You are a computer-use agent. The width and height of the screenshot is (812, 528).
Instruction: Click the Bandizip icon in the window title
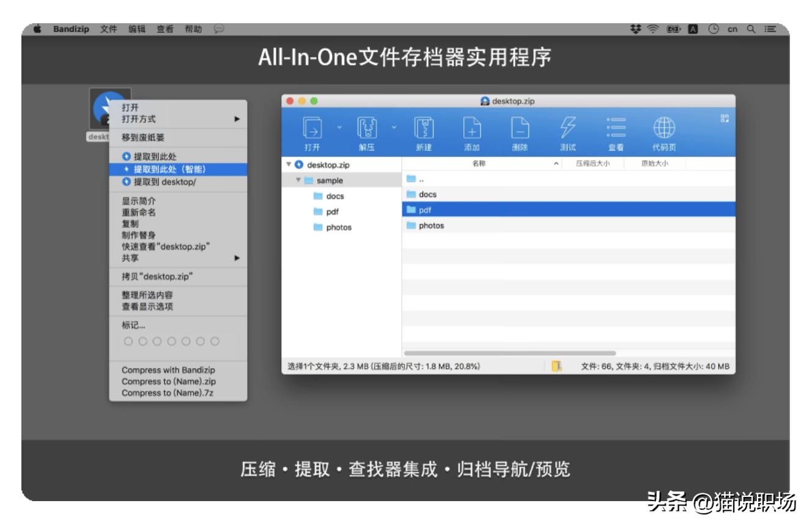point(485,101)
